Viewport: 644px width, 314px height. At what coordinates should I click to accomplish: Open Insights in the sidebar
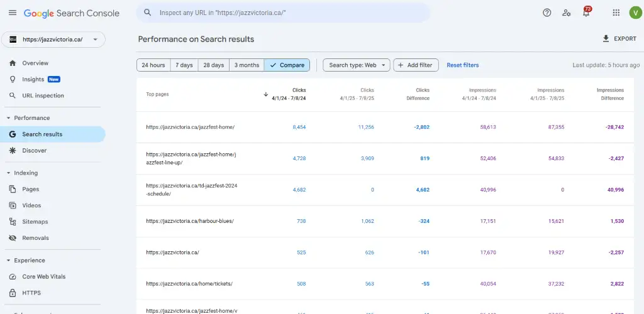pos(53,80)
